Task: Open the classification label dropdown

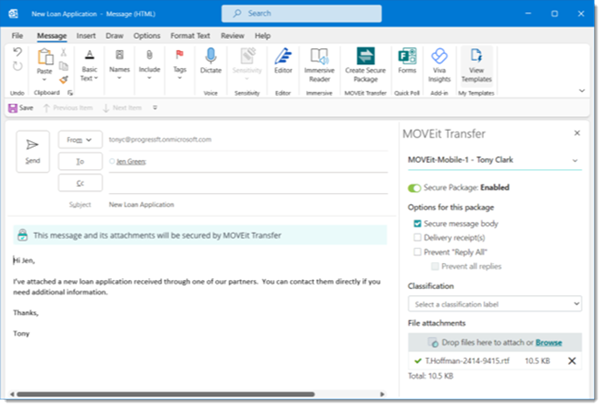Action: pyautogui.click(x=494, y=304)
